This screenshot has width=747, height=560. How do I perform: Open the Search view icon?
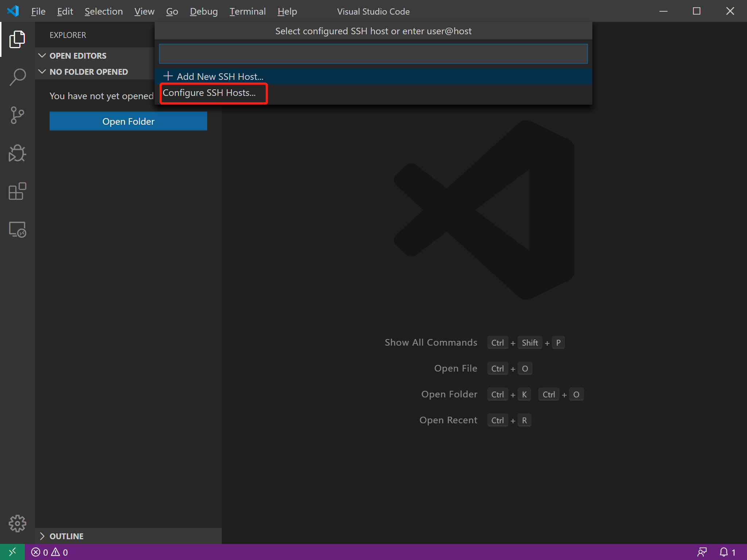click(17, 77)
